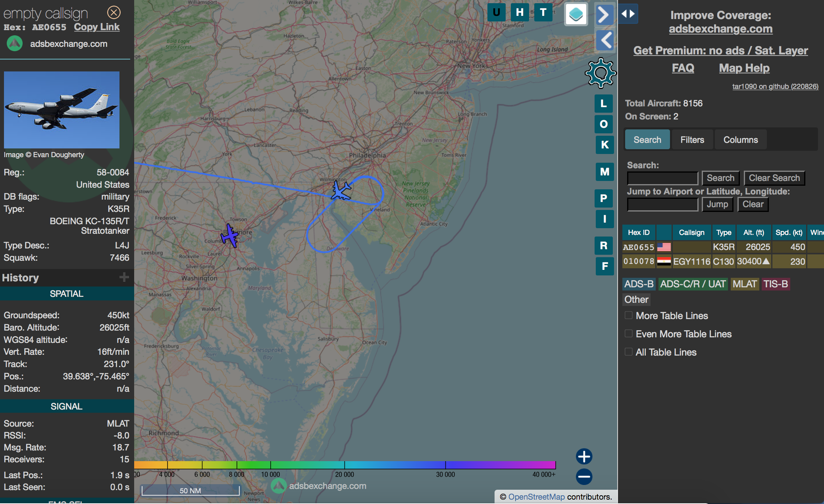This screenshot has height=504, width=824.
Task: Toggle the P map button
Action: click(604, 198)
